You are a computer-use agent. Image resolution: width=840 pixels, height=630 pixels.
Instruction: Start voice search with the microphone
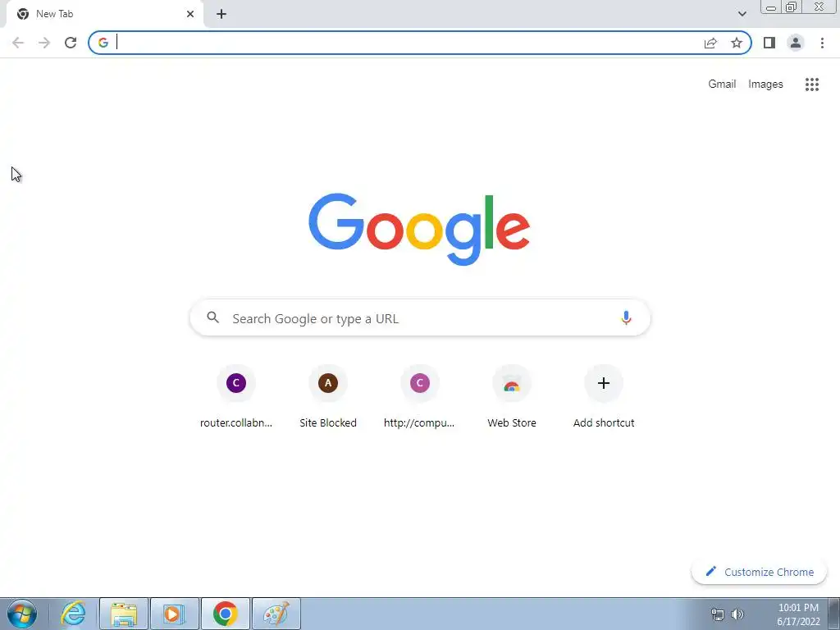click(626, 317)
